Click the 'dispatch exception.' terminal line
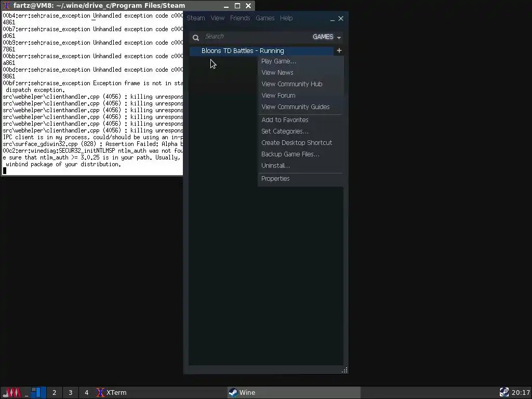 coord(35,90)
